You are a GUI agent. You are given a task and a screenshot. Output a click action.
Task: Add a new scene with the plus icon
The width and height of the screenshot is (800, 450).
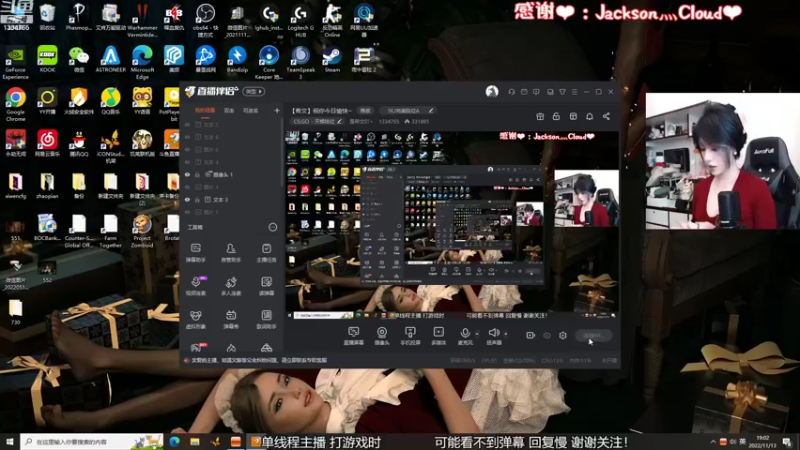[x=277, y=110]
